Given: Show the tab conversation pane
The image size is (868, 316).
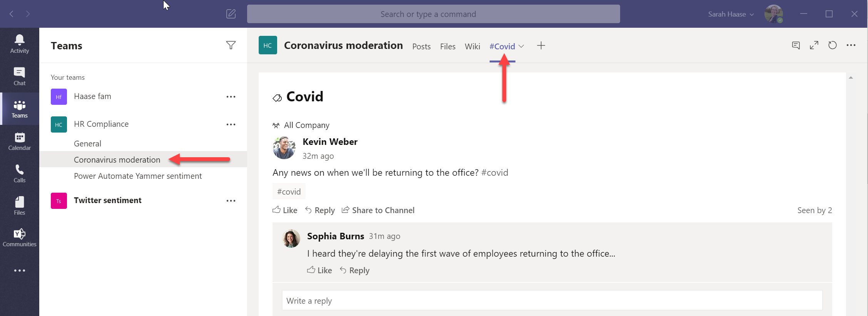Looking at the screenshot, I should [x=796, y=45].
